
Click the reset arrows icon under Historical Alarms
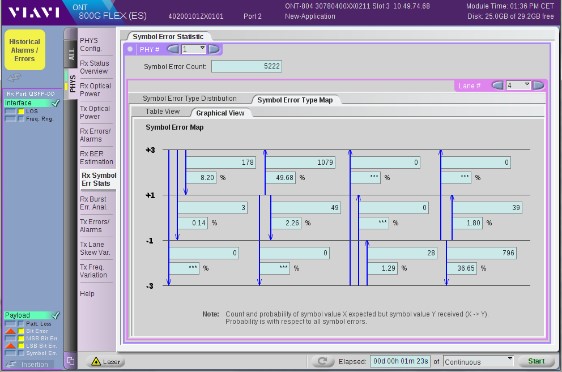(14, 78)
